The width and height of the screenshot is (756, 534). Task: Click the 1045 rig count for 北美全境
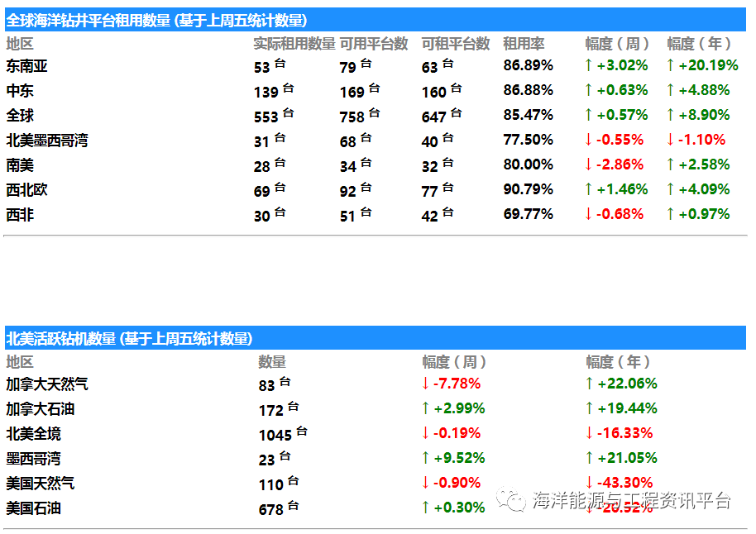tap(275, 435)
